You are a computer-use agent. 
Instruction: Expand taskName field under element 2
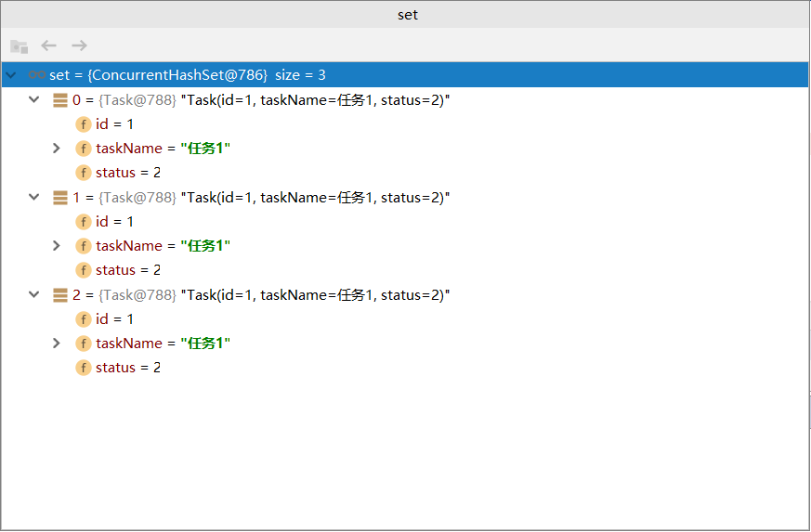tap(57, 343)
